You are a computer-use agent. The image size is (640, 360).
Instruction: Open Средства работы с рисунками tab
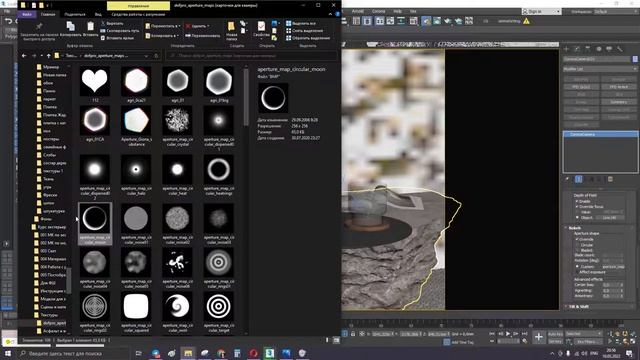tap(138, 14)
